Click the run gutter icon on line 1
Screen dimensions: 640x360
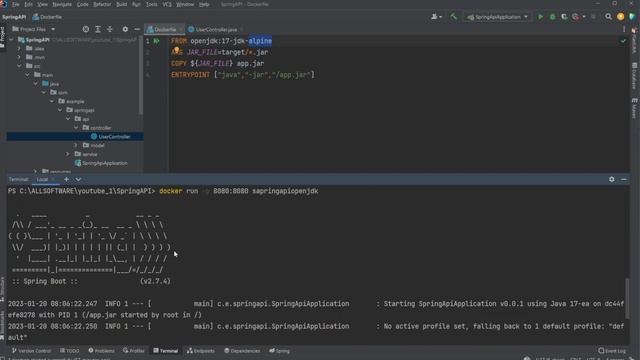pyautogui.click(x=156, y=41)
